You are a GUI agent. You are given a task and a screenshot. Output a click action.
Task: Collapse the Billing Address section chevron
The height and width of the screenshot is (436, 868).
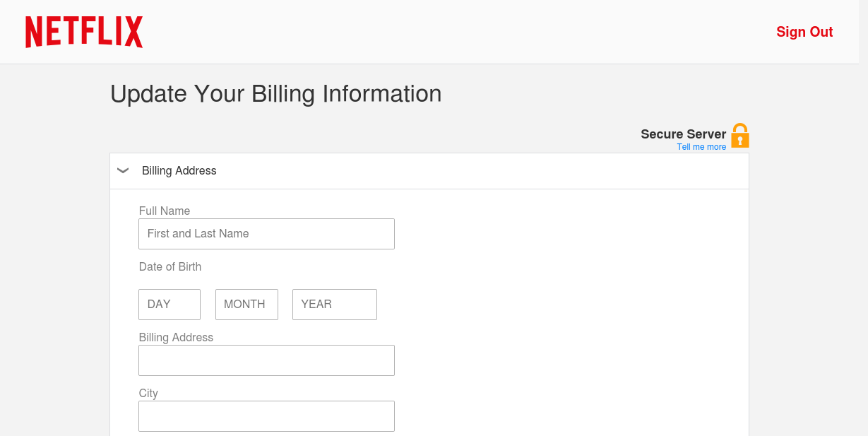[x=123, y=170]
